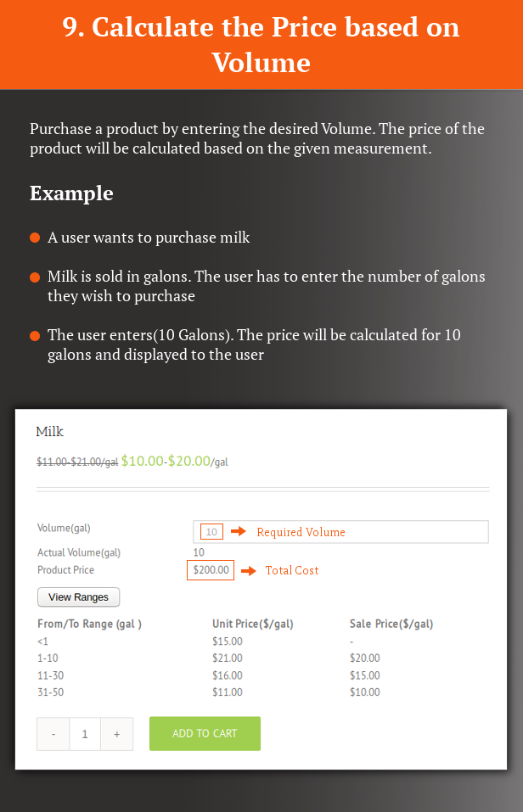523x812 pixels.
Task: Click the Milk product title
Action: pos(50,431)
